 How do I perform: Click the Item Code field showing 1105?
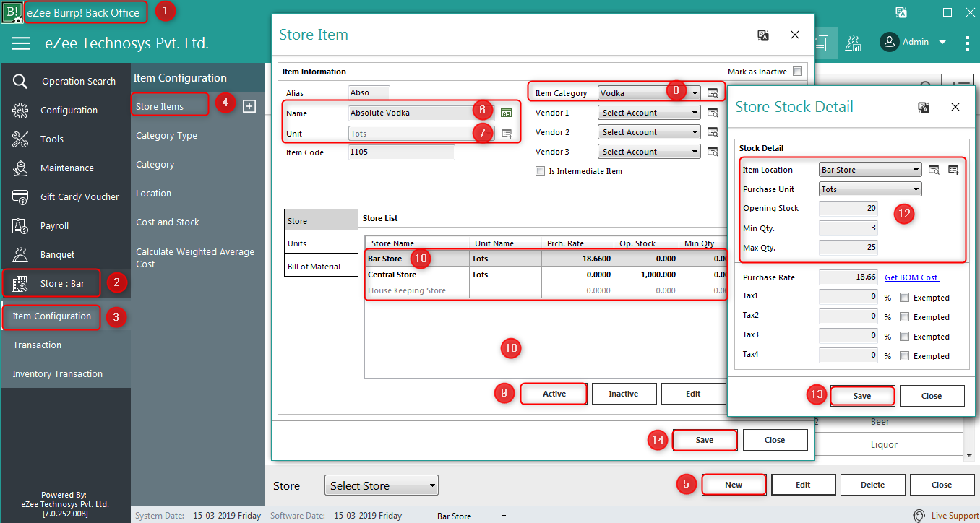pyautogui.click(x=402, y=152)
